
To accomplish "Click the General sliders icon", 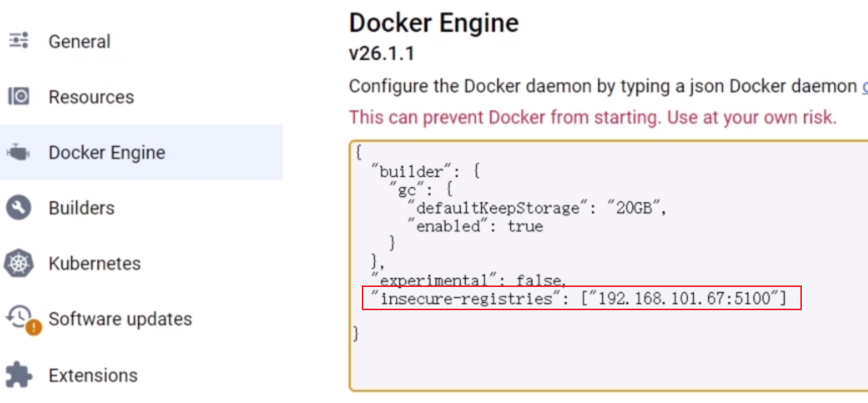I will [19, 40].
